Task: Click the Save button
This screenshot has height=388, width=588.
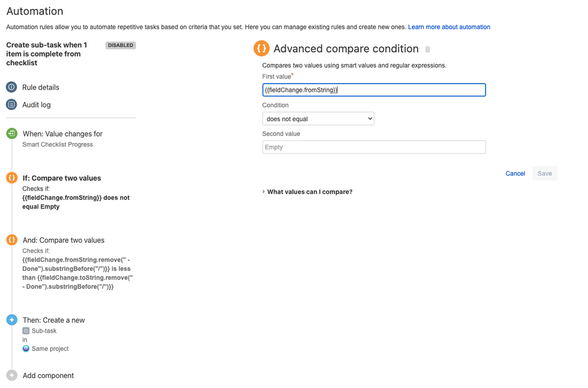Action: pos(544,174)
